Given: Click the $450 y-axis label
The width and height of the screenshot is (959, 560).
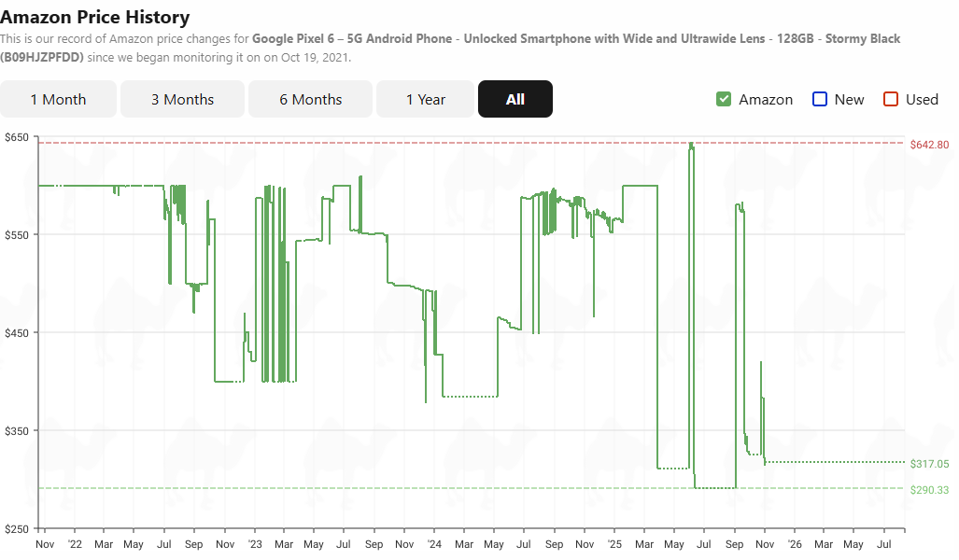Looking at the screenshot, I should (17, 333).
